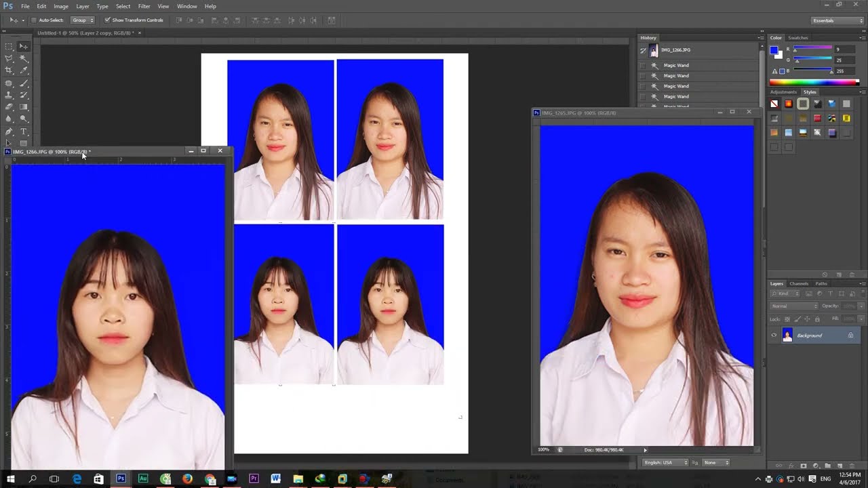Open the Image menu
The height and width of the screenshot is (488, 868).
pos(61,6)
